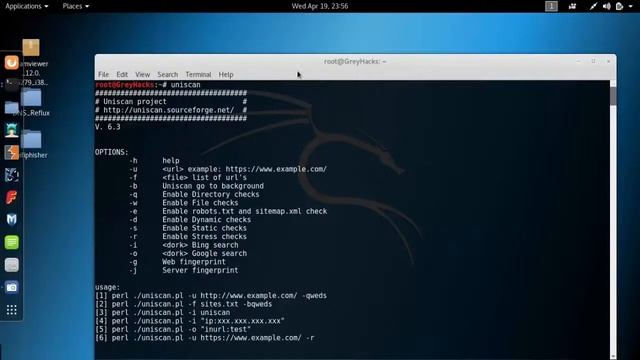The height and width of the screenshot is (360, 640).
Task: Click the workspace indicator in the top bar
Action: click(x=551, y=6)
